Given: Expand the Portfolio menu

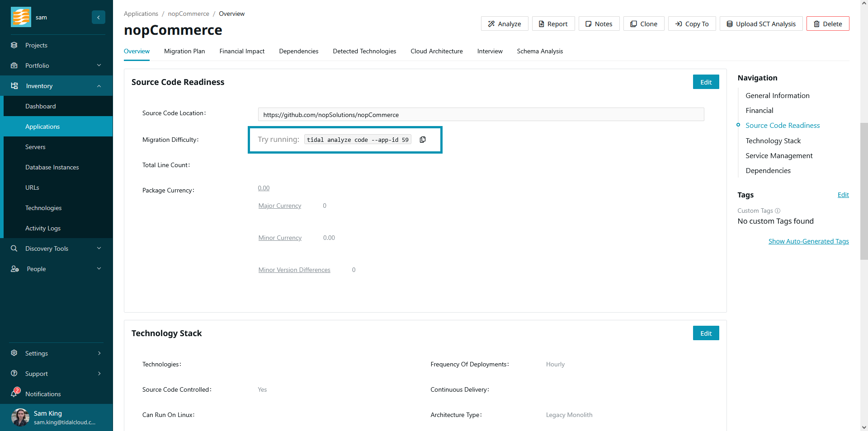Looking at the screenshot, I should pos(99,66).
